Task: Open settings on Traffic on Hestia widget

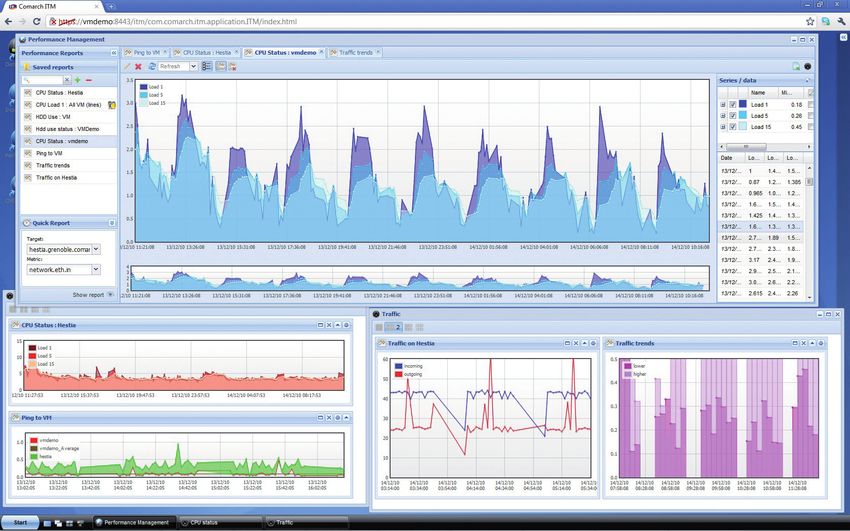Action: click(x=593, y=343)
